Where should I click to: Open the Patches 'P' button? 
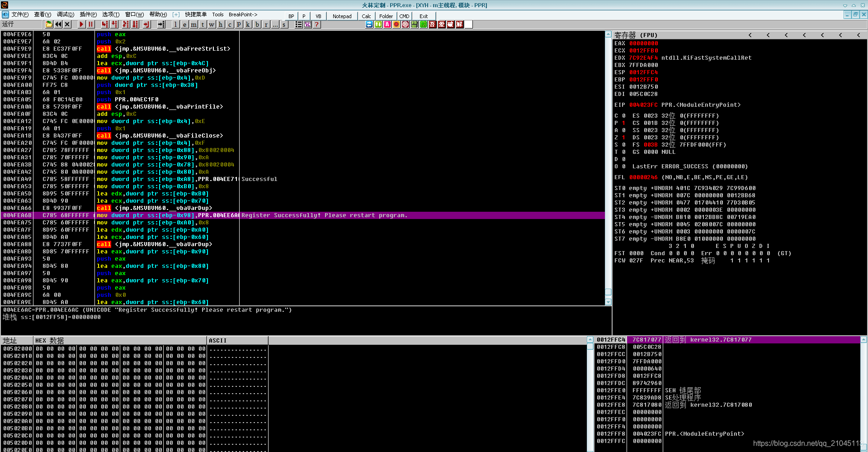239,24
